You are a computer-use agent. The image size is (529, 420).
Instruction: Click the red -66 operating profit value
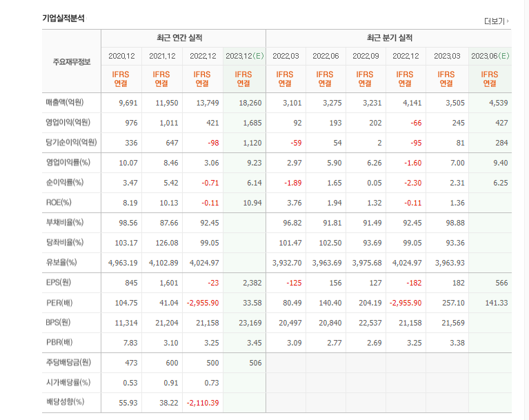(416, 123)
